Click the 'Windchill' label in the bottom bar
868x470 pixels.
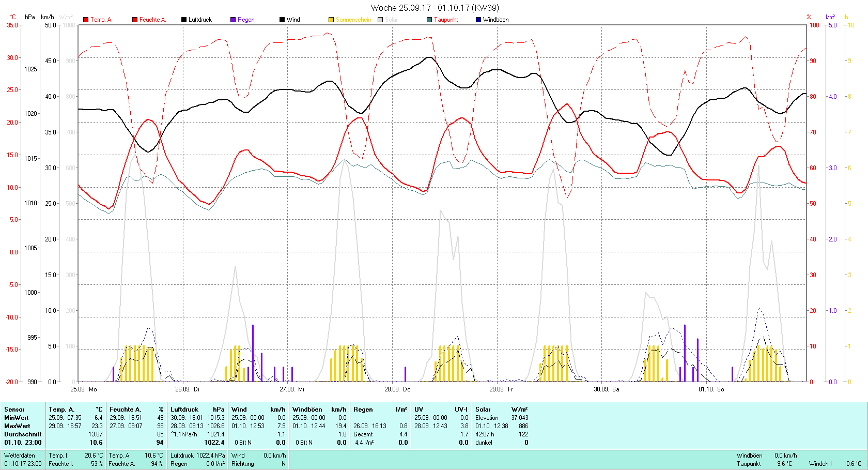[x=820, y=464]
